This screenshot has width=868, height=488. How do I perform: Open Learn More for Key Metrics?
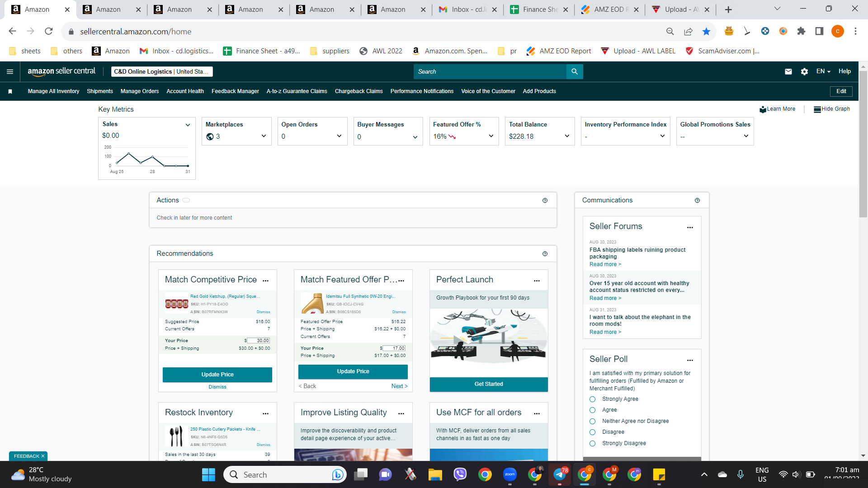(778, 109)
